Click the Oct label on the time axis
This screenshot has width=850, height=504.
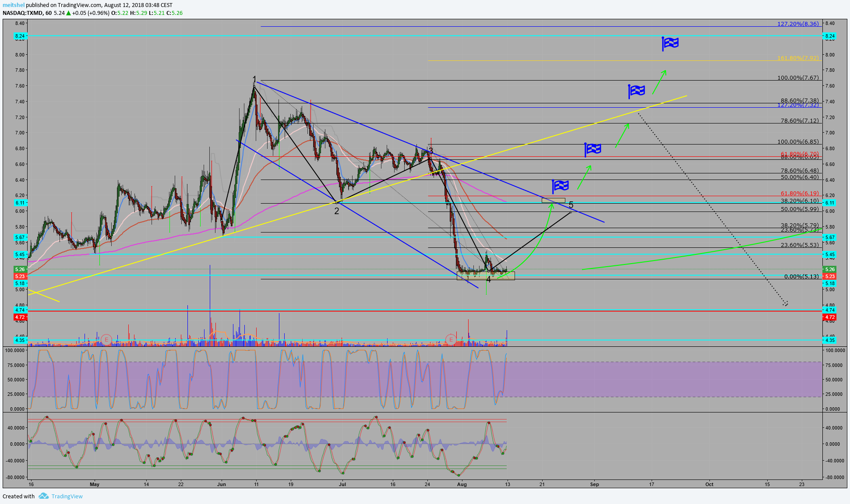point(709,484)
